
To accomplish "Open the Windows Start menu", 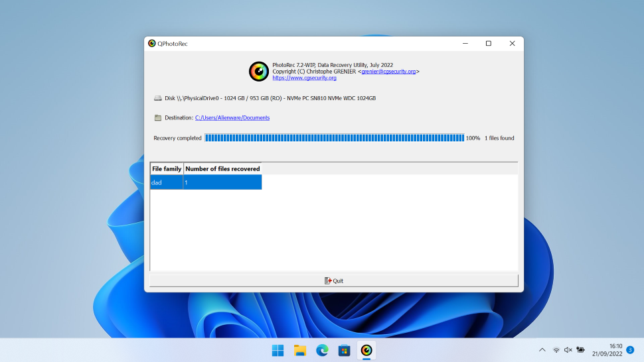I will click(x=278, y=351).
